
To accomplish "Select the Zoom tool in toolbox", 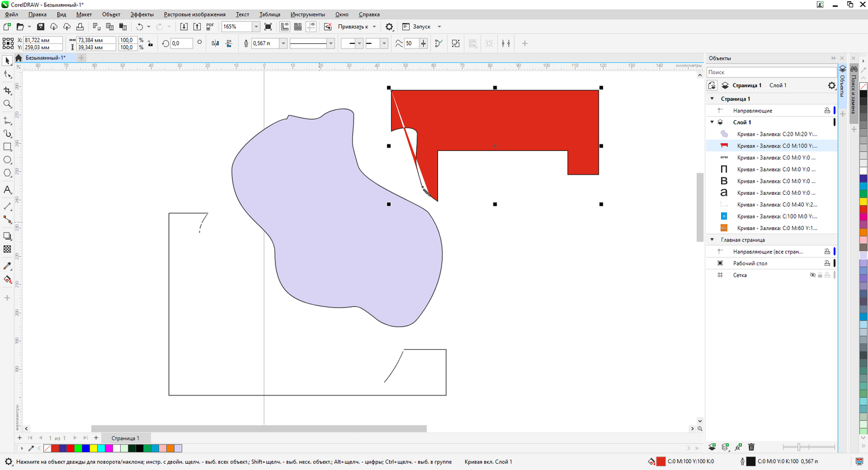I will pos(8,104).
